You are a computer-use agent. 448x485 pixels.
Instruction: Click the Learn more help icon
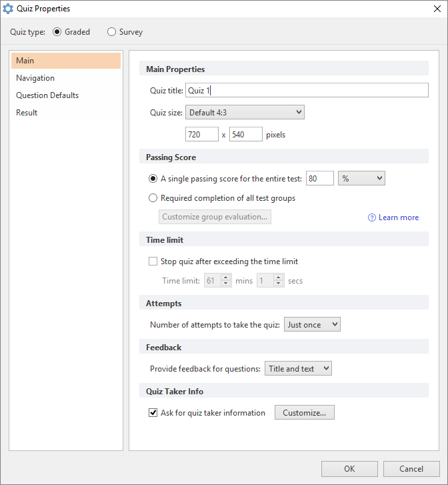click(x=372, y=217)
